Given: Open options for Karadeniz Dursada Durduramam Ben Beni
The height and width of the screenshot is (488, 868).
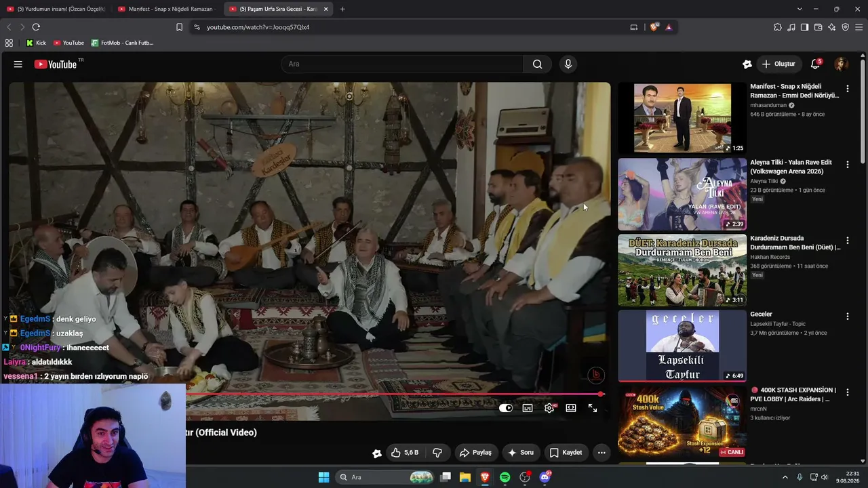Looking at the screenshot, I should coord(847,241).
